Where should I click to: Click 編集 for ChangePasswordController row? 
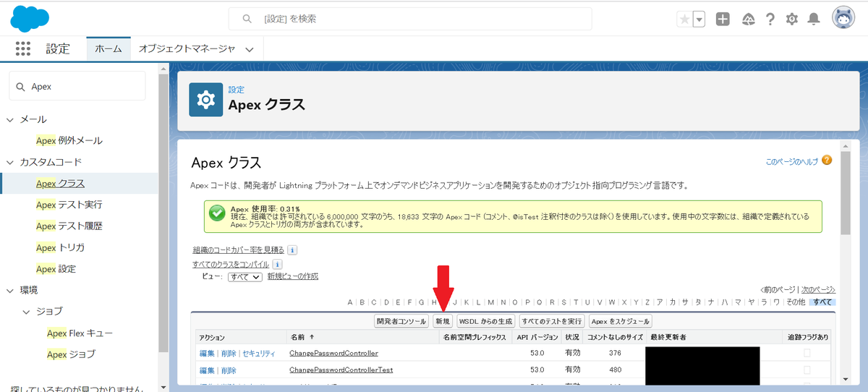pos(207,353)
